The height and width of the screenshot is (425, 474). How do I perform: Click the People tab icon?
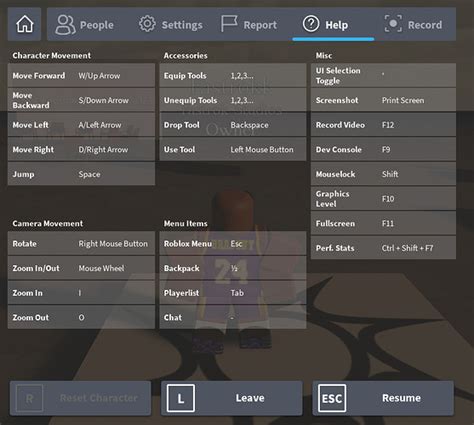(65, 25)
